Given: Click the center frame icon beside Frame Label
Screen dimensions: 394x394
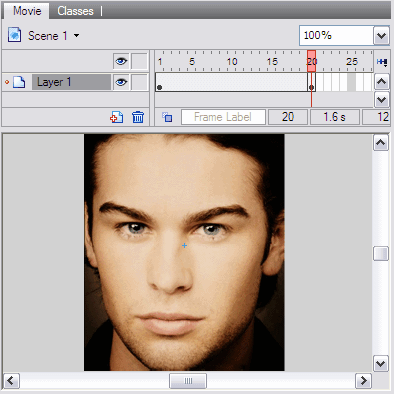Looking at the screenshot, I should click(167, 117).
